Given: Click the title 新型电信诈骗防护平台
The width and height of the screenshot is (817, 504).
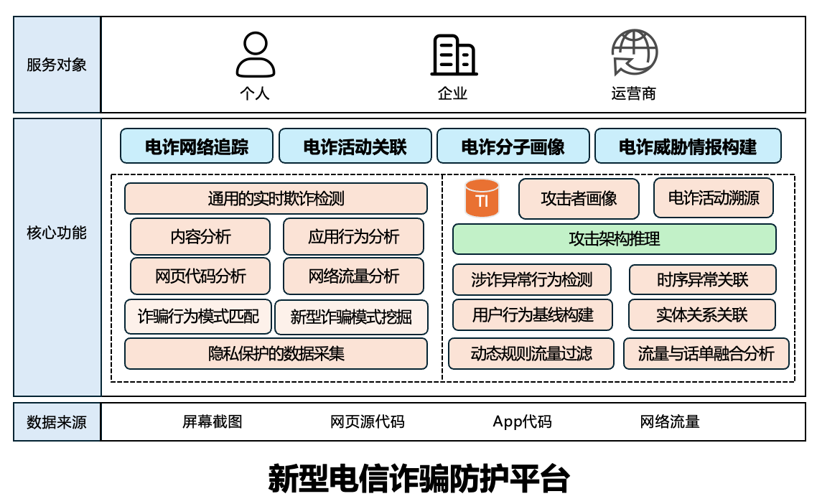Looking at the screenshot, I should [419, 478].
